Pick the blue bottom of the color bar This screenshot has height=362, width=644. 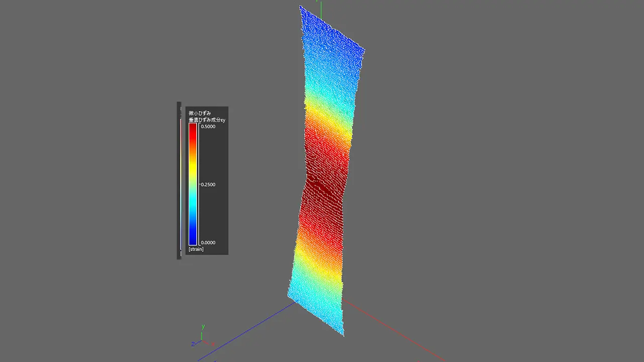click(193, 236)
